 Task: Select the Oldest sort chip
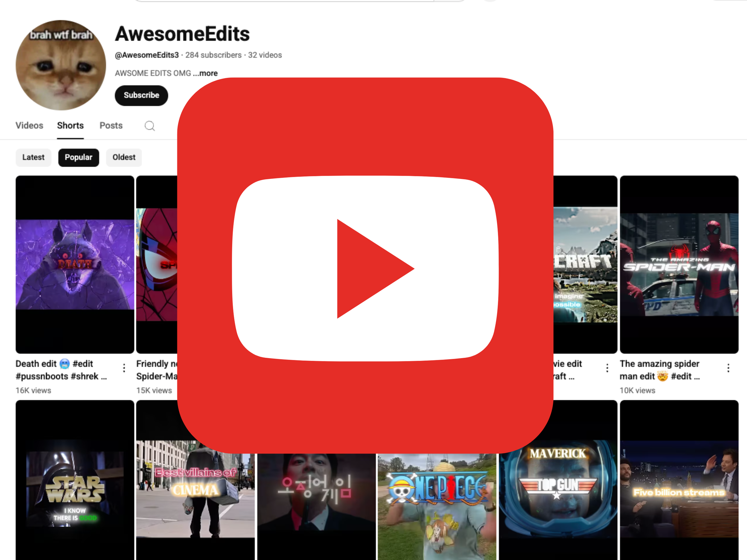click(124, 157)
